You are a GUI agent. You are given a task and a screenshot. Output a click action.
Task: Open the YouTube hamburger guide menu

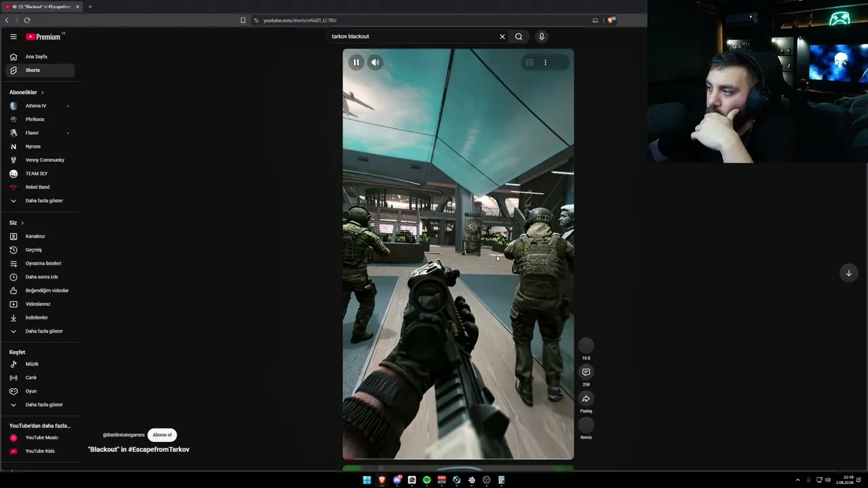(14, 37)
